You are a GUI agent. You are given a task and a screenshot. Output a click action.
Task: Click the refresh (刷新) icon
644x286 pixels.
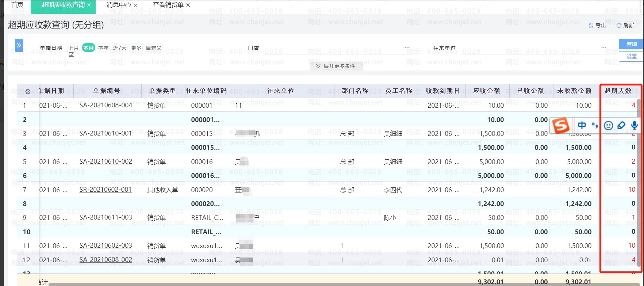(x=619, y=26)
